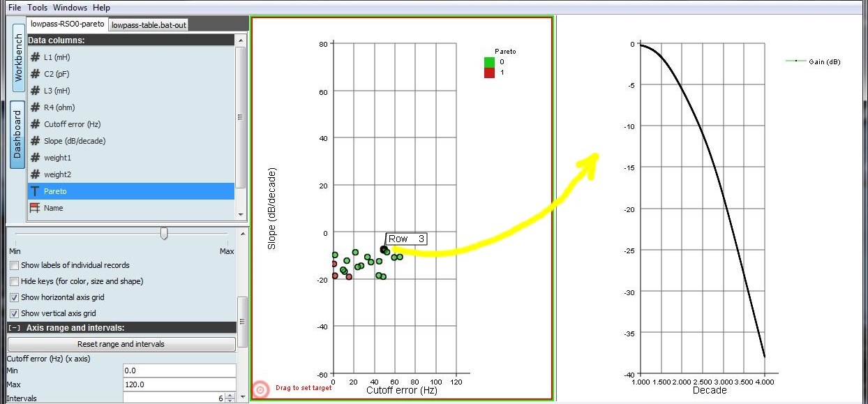Click the red target icon in the plot corner

coord(261,389)
